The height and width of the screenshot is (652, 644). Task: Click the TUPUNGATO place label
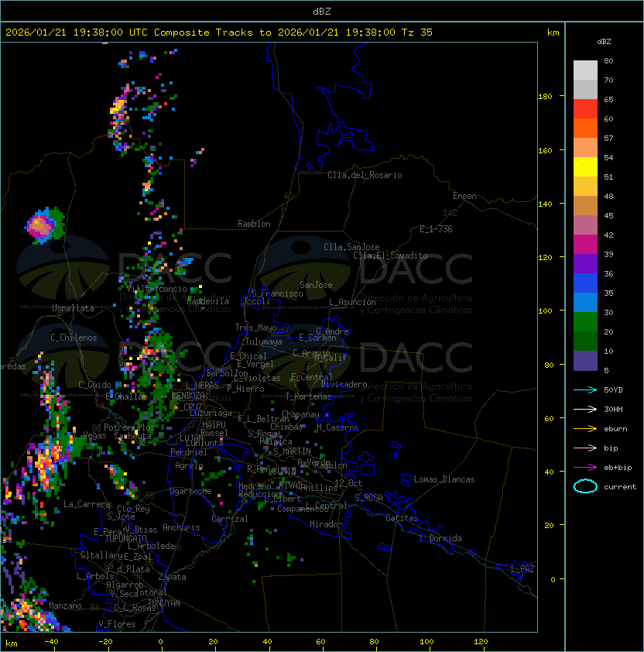(x=125, y=538)
